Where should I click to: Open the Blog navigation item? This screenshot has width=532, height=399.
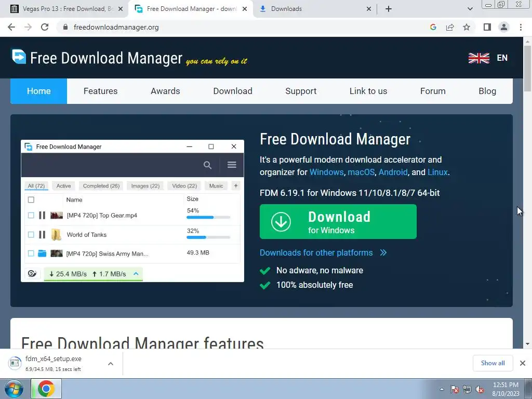[x=487, y=91]
